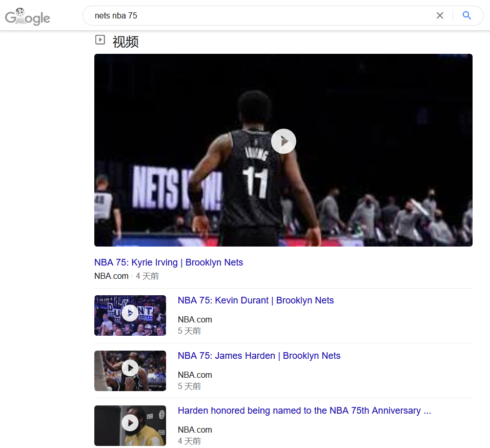Play the large Kyrie Irving video
This screenshot has height=448, width=490.
click(x=283, y=150)
